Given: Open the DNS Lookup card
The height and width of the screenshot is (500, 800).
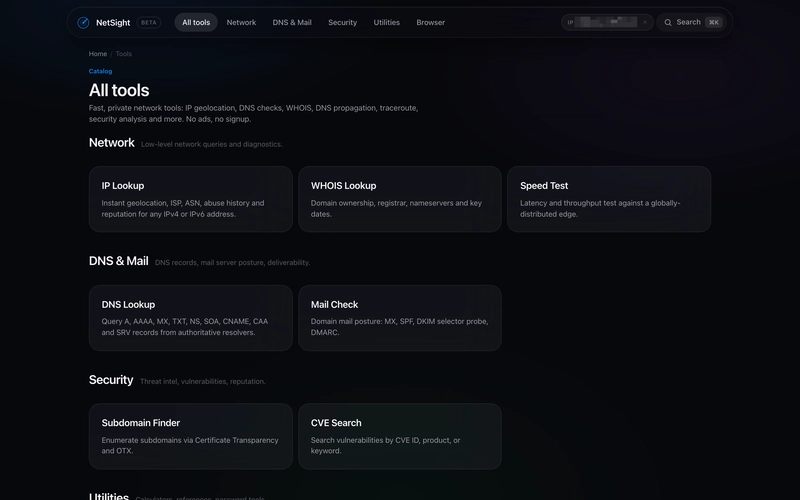Looking at the screenshot, I should pyautogui.click(x=190, y=318).
